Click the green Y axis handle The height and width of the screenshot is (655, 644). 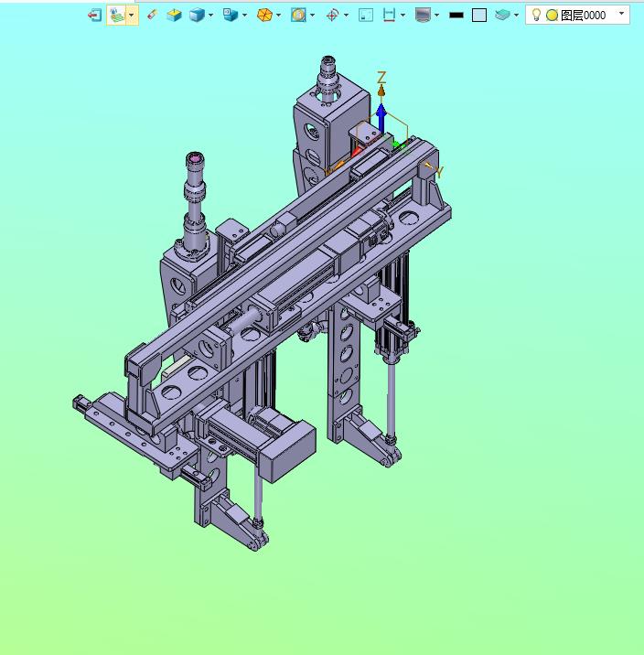tap(396, 145)
